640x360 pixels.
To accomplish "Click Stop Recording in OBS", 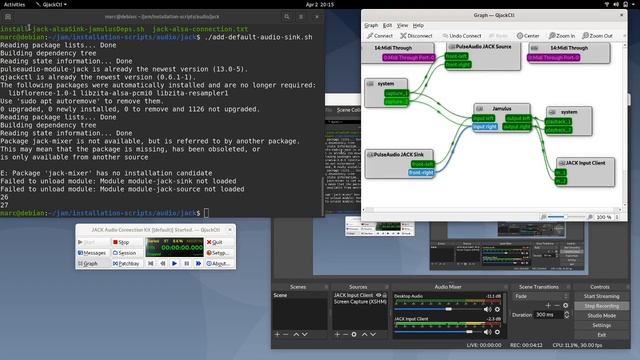I will (601, 306).
